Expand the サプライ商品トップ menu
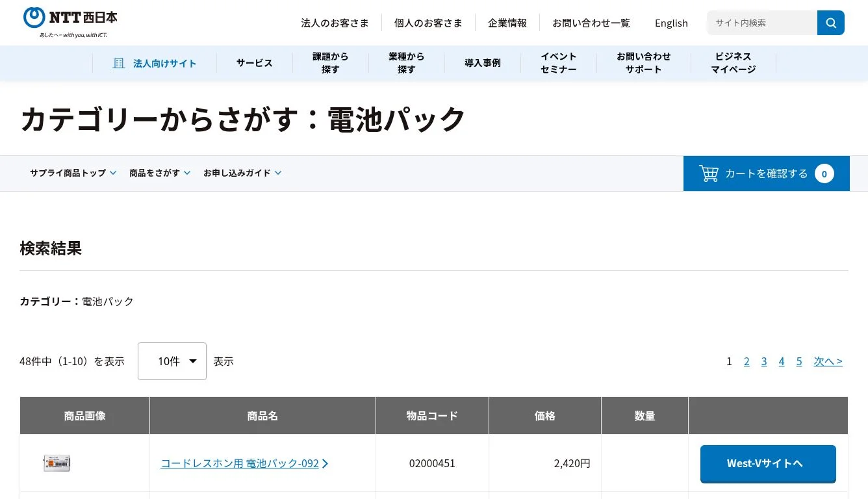 click(x=73, y=173)
